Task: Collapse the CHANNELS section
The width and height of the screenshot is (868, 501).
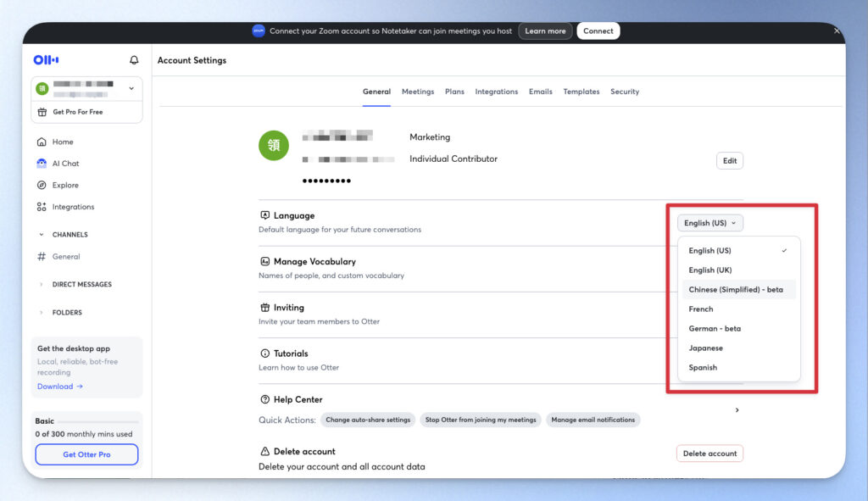Action: click(x=41, y=235)
